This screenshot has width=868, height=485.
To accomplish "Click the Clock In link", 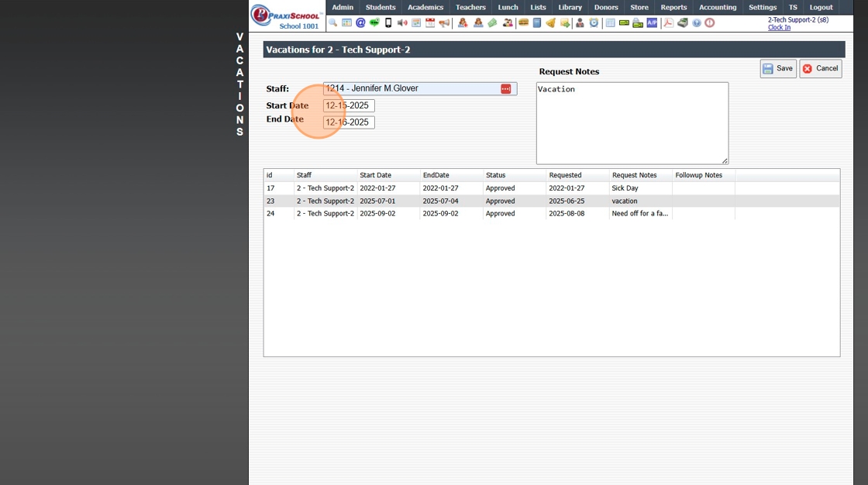I will pyautogui.click(x=779, y=28).
